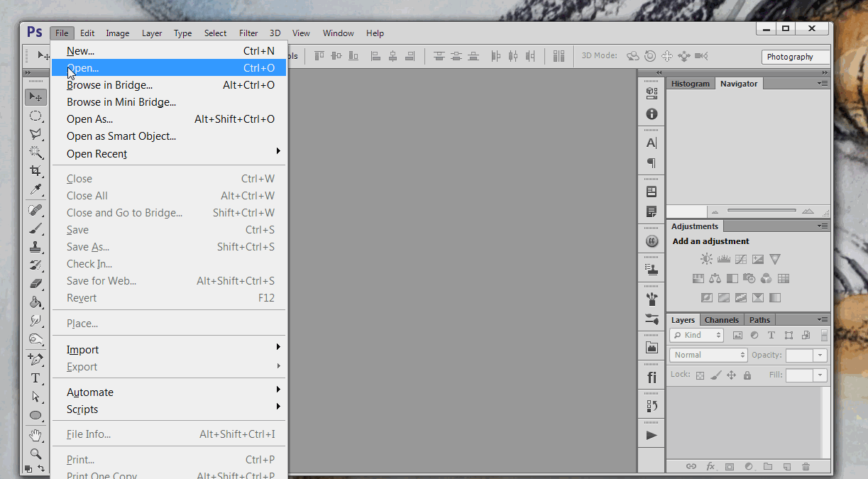Open the Adjustments panel options menu
Viewport: 868px width, 479px height.
[823, 226]
